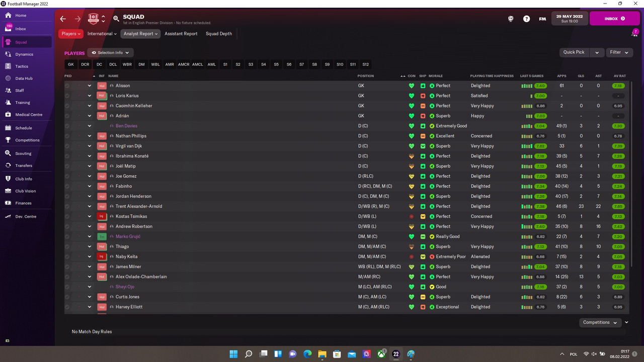Image resolution: width=644 pixels, height=362 pixels.
Task: Expand the Players dropdown
Action: (71, 34)
